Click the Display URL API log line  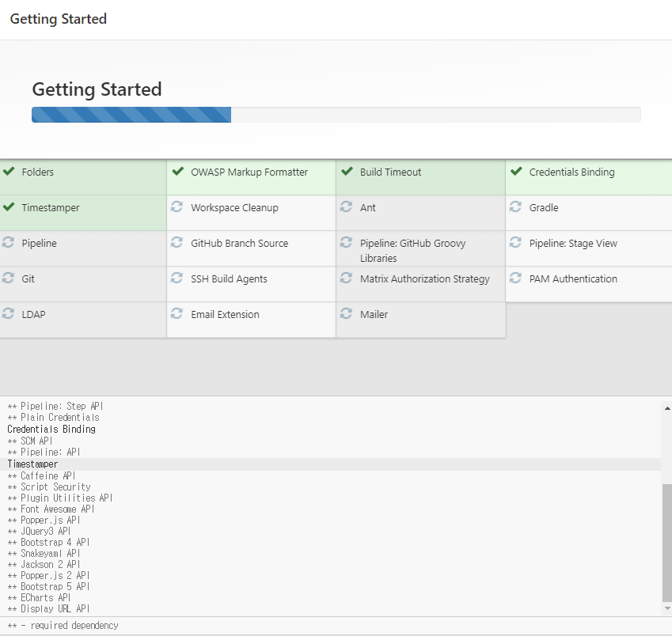click(48, 608)
